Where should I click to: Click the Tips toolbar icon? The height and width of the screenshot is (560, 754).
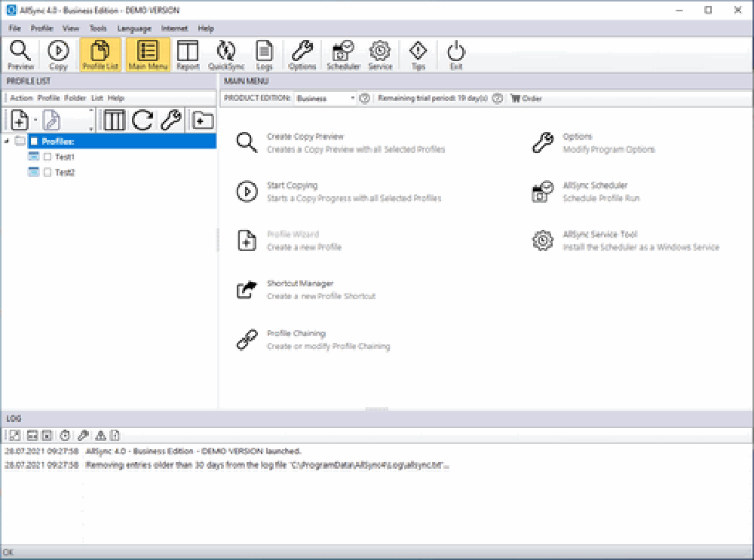point(418,53)
